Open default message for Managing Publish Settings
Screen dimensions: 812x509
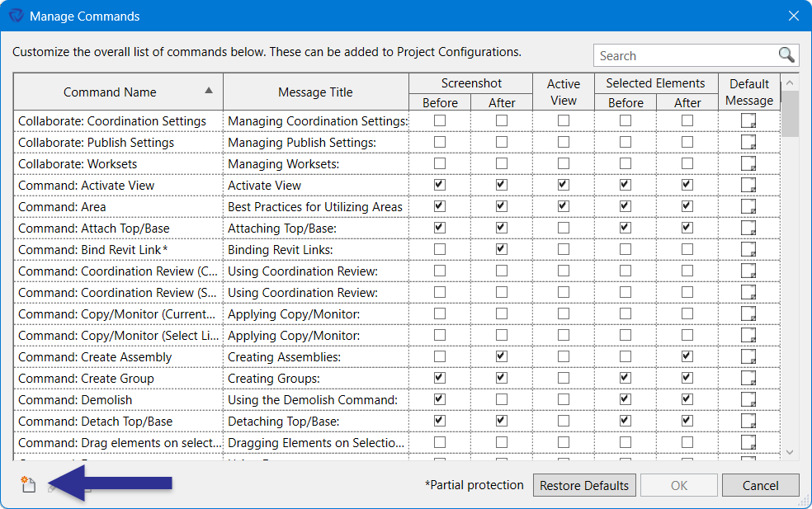tap(748, 142)
